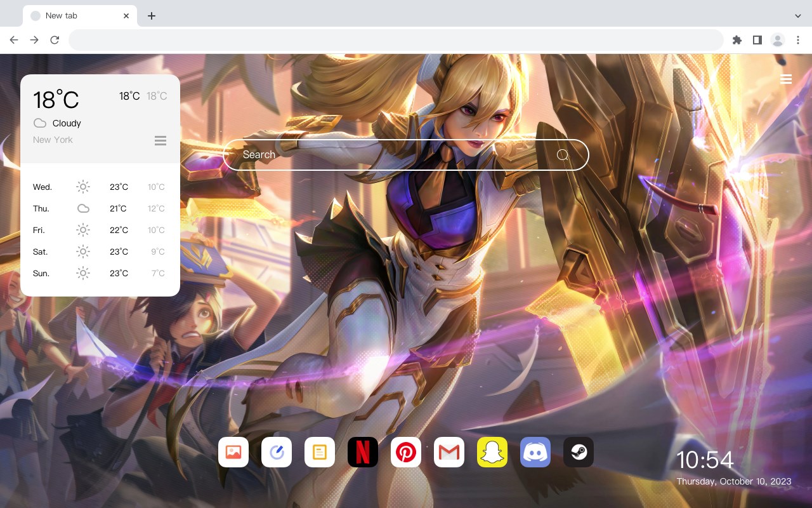812x508 pixels.
Task: Select the Sun. forecast day label
Action: (x=41, y=273)
